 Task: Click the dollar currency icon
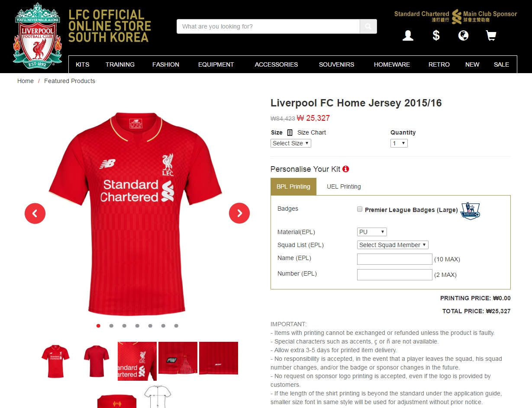pyautogui.click(x=436, y=35)
